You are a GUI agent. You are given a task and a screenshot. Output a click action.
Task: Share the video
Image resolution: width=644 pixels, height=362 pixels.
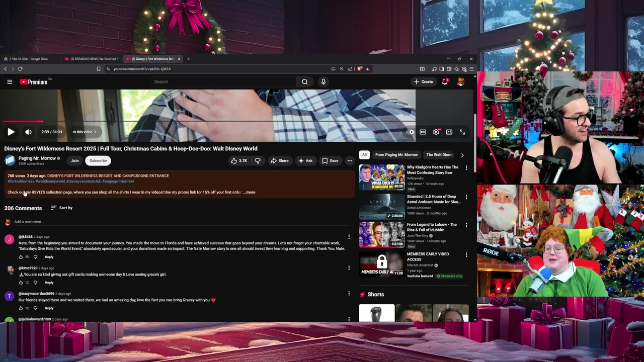(279, 160)
